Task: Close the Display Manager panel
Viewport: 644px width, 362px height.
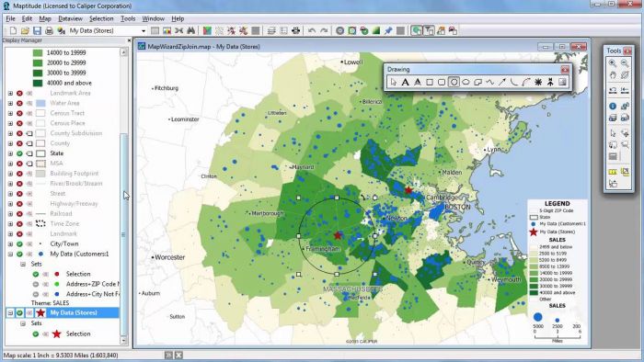Action: point(129,40)
